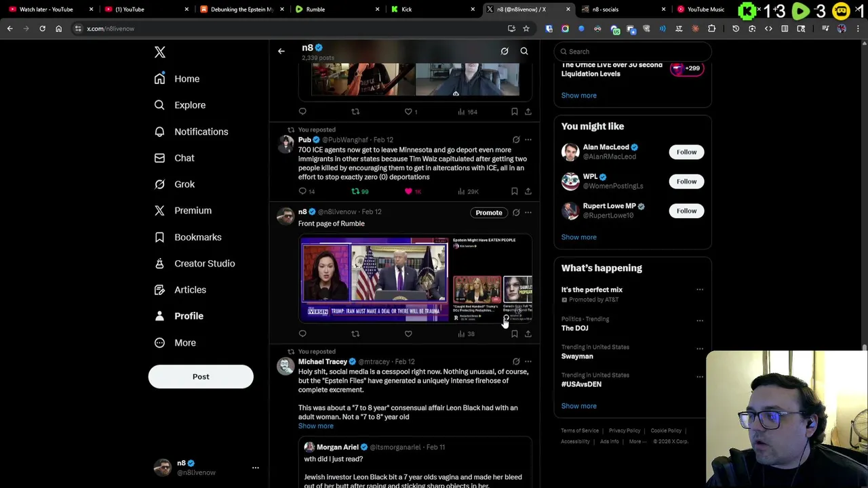Screen dimensions: 868x488
Task: Open more options on Michael Tracey's post
Action: pyautogui.click(x=528, y=361)
